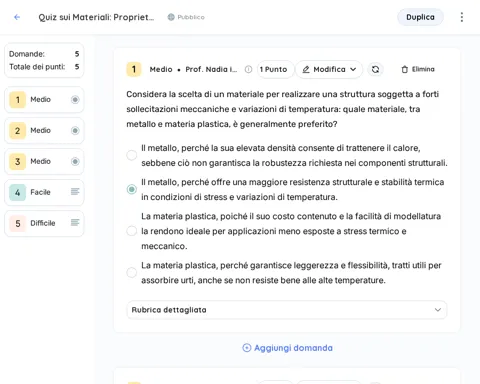The height and width of the screenshot is (384, 480).
Task: Click the red number 5 badge in sidebar
Action: point(18,223)
